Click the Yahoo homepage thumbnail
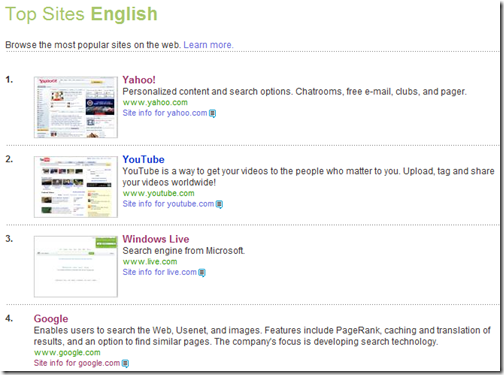Viewport: 504px width, 375px height. 76,107
